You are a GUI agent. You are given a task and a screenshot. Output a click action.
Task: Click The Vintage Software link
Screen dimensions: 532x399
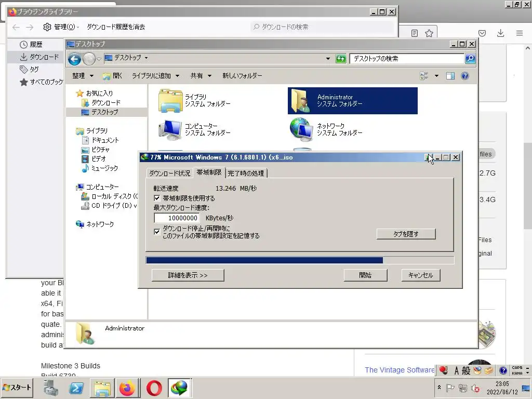(400, 370)
